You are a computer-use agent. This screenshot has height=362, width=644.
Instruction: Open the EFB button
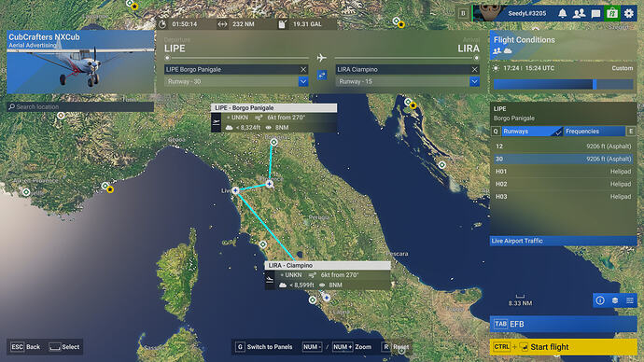click(x=563, y=324)
